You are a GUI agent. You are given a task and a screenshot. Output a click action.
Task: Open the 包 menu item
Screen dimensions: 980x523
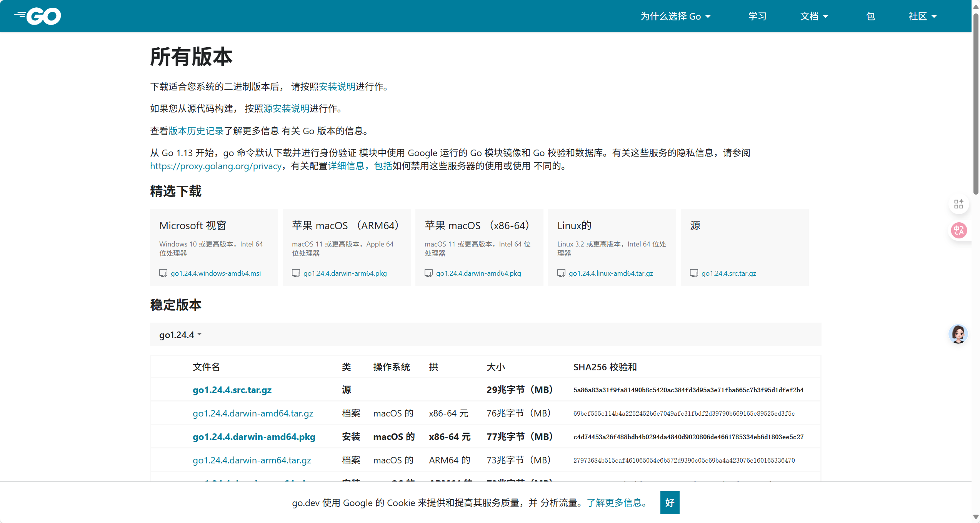point(870,17)
